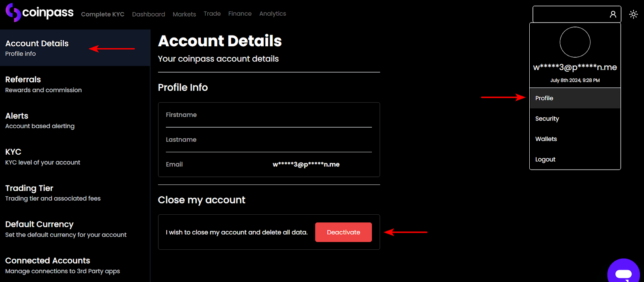Select Security in the user dropdown
Viewport: 644px width, 282px height.
pos(547,119)
